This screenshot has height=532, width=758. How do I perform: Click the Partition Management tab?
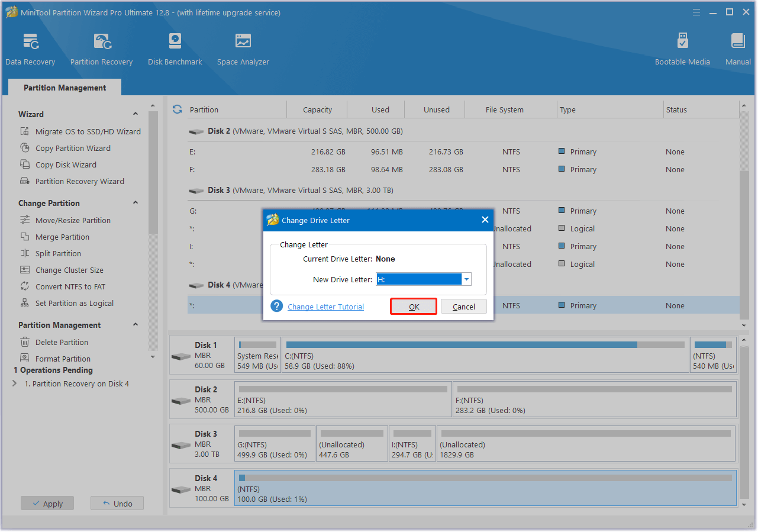(65, 88)
